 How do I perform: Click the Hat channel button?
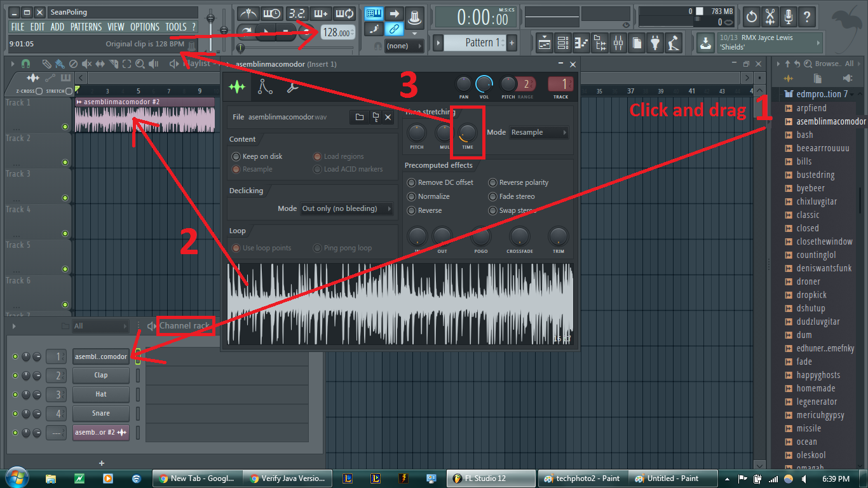(101, 395)
